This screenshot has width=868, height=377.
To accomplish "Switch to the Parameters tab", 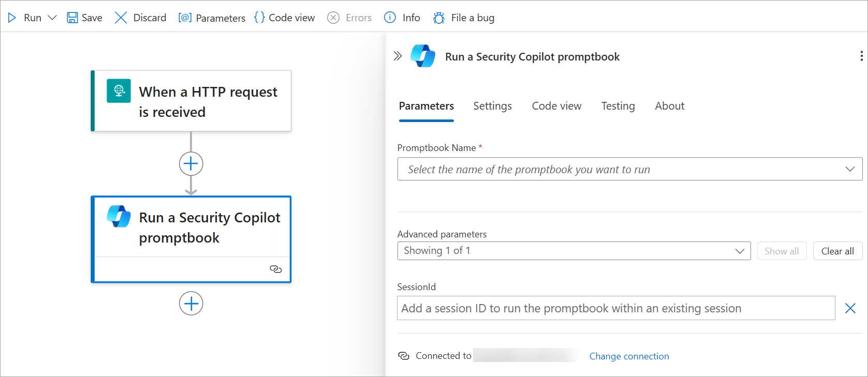I will 426,106.
